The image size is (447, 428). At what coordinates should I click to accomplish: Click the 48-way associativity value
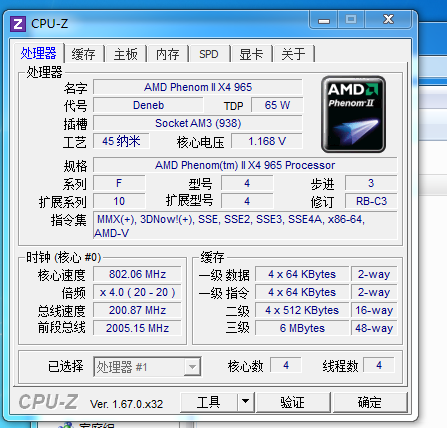[x=374, y=328]
